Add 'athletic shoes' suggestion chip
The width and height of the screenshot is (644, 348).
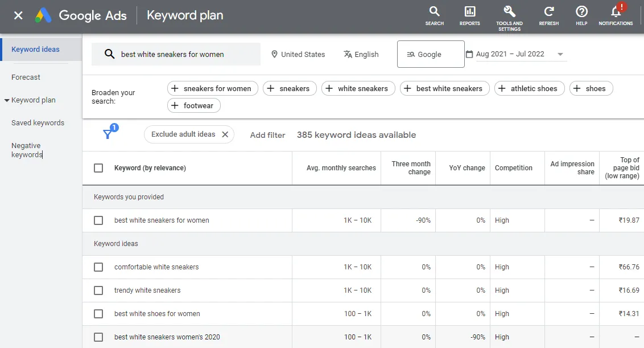coord(530,88)
